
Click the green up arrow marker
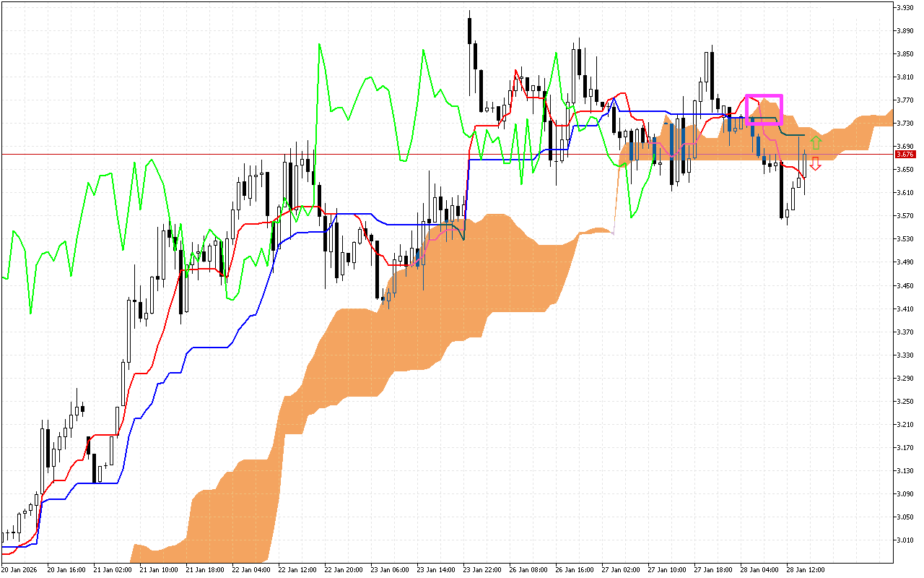tap(815, 142)
